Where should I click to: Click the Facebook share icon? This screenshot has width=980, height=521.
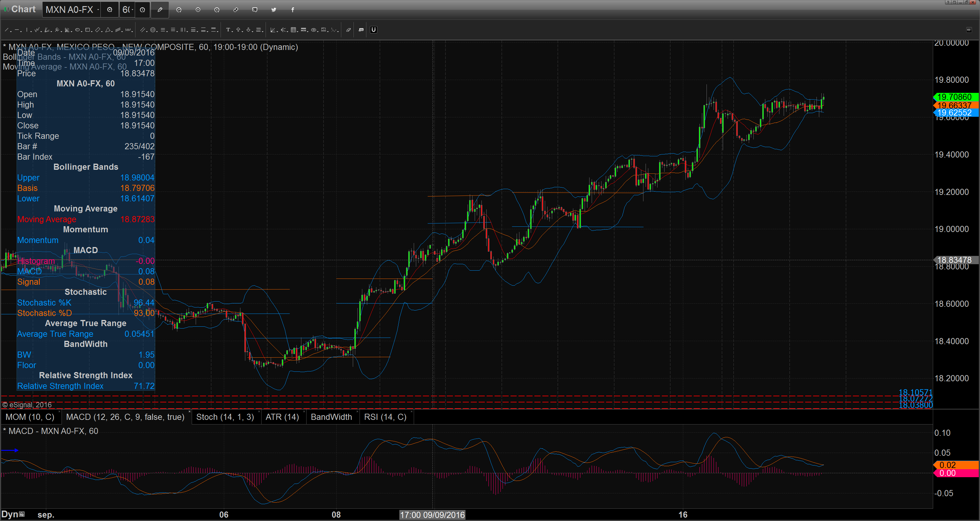[x=292, y=10]
